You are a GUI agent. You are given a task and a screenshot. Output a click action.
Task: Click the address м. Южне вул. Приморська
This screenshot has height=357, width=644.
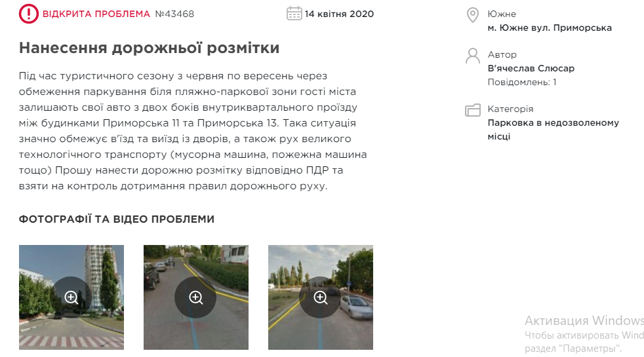tap(550, 28)
